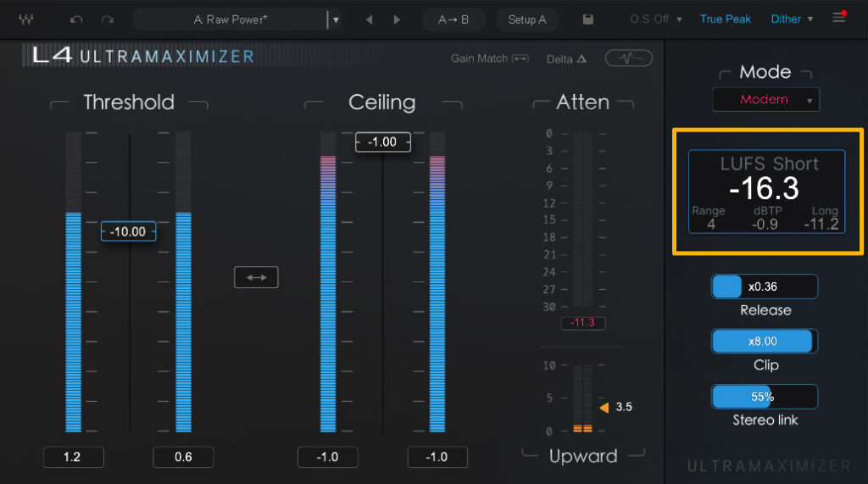Undo the last change
Viewport: 868px width, 484px height.
click(x=76, y=19)
